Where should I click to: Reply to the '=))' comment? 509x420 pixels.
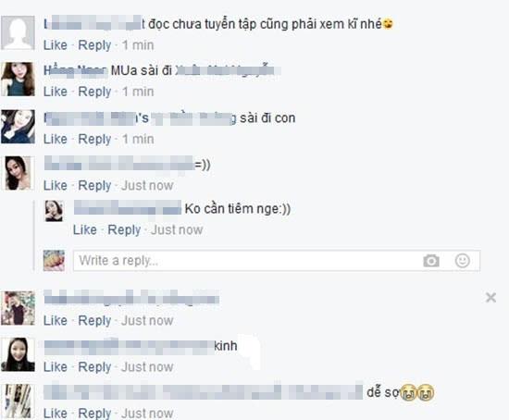pyautogui.click(x=94, y=185)
